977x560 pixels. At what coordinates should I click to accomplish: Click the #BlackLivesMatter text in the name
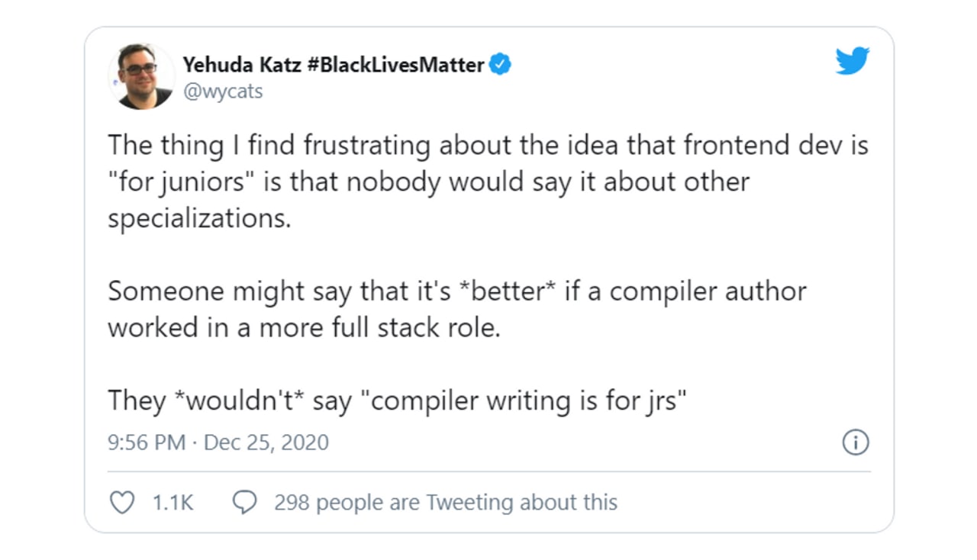395,65
